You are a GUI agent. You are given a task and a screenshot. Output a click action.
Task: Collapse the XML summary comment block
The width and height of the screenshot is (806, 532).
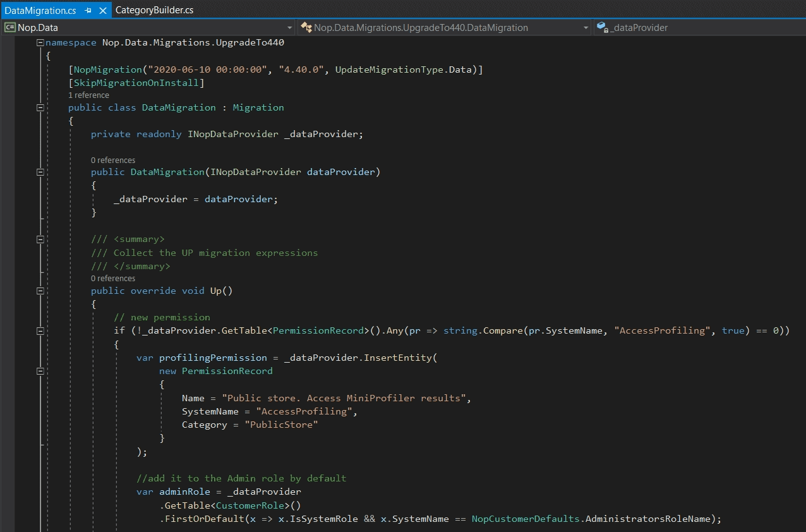click(x=40, y=239)
